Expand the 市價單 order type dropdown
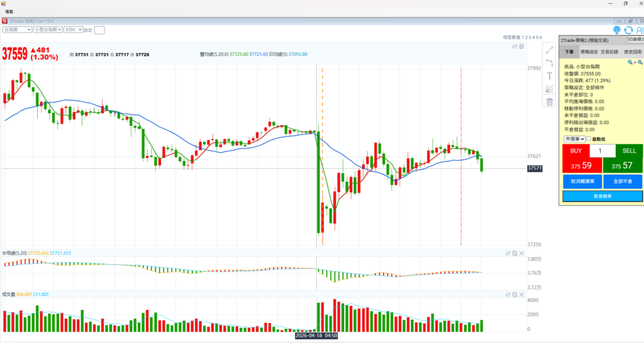The image size is (644, 343). tap(574, 139)
